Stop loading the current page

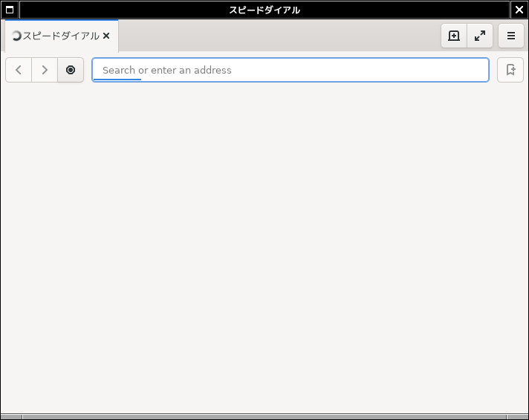71,70
